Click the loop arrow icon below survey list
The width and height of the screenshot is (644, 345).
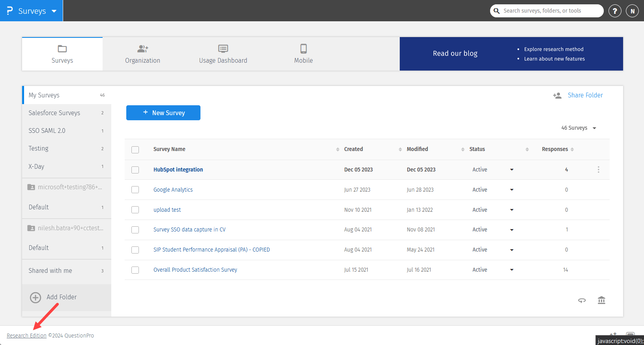(582, 300)
